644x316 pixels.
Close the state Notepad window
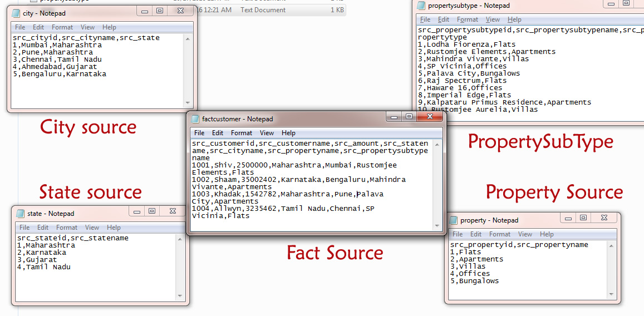coord(173,211)
